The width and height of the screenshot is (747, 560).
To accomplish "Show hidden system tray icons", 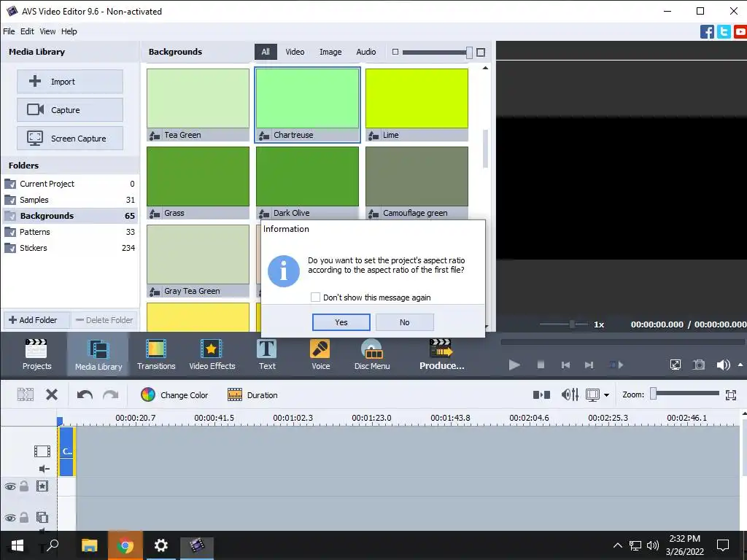I will tap(617, 545).
